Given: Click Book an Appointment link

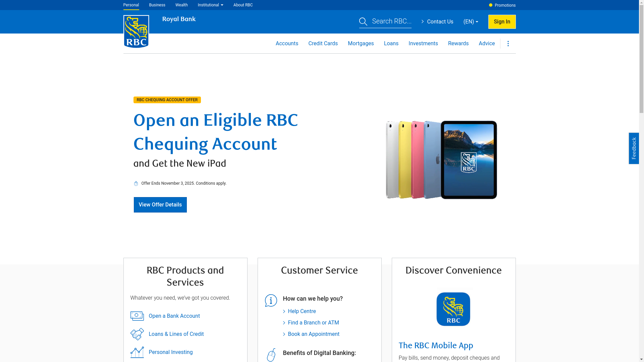Looking at the screenshot, I should (x=313, y=334).
